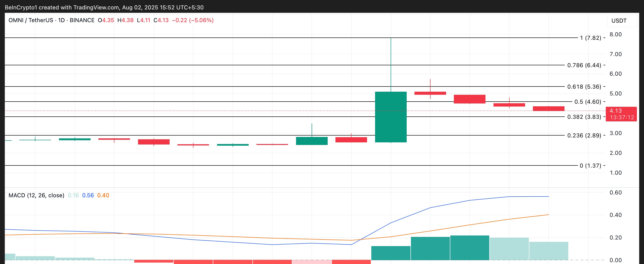Click the MACD histogram value 0.16

coord(73,195)
